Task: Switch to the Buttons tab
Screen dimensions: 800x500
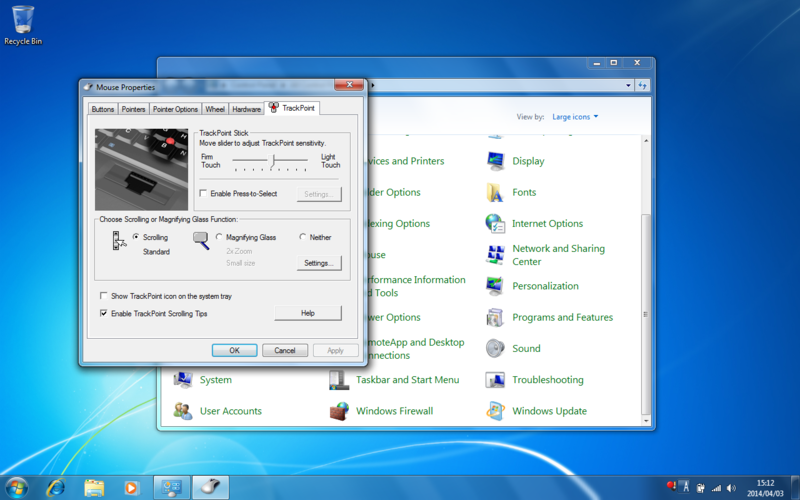Action: [x=103, y=109]
